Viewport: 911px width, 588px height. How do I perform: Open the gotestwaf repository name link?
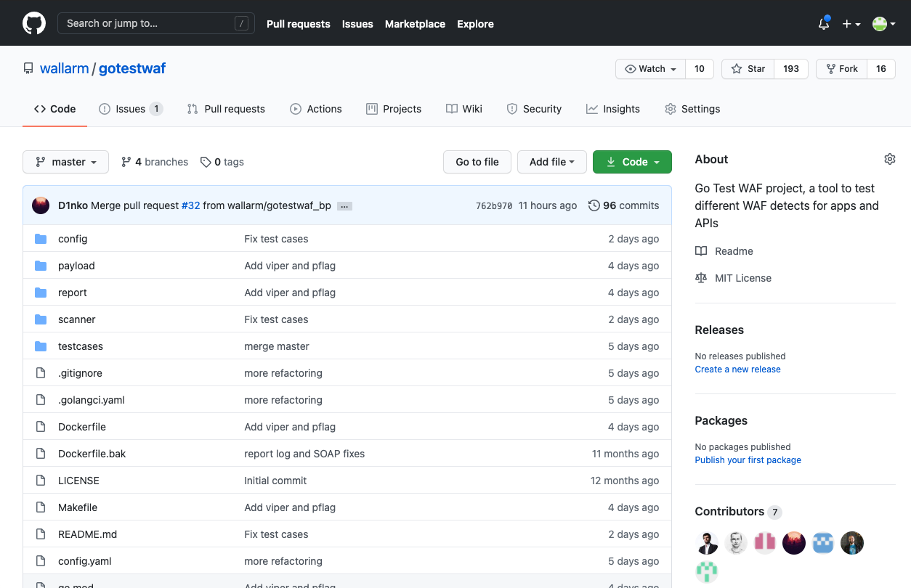point(132,69)
